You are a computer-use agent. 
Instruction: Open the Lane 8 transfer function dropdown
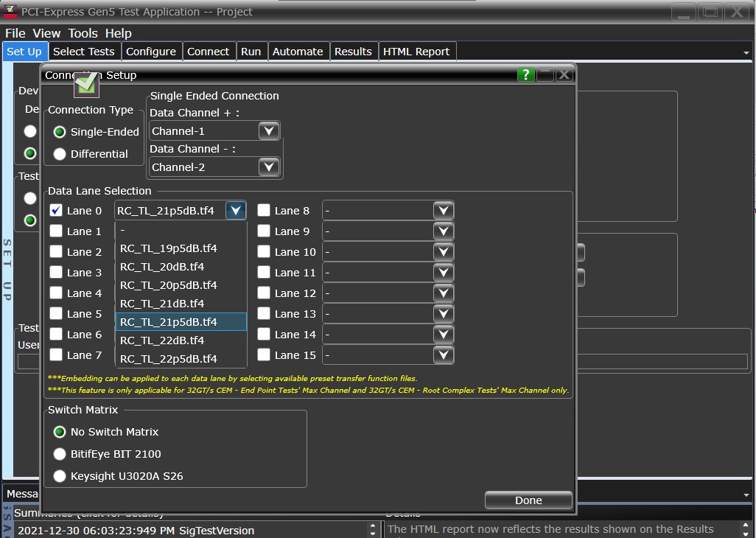[x=443, y=211]
